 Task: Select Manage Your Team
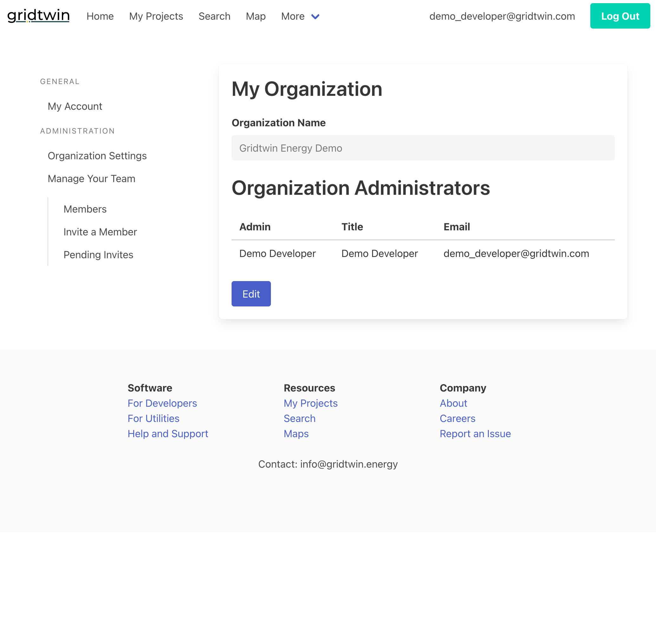(91, 178)
